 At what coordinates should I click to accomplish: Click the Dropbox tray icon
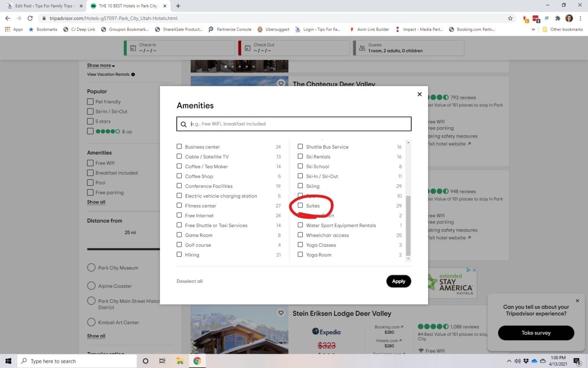526,361
